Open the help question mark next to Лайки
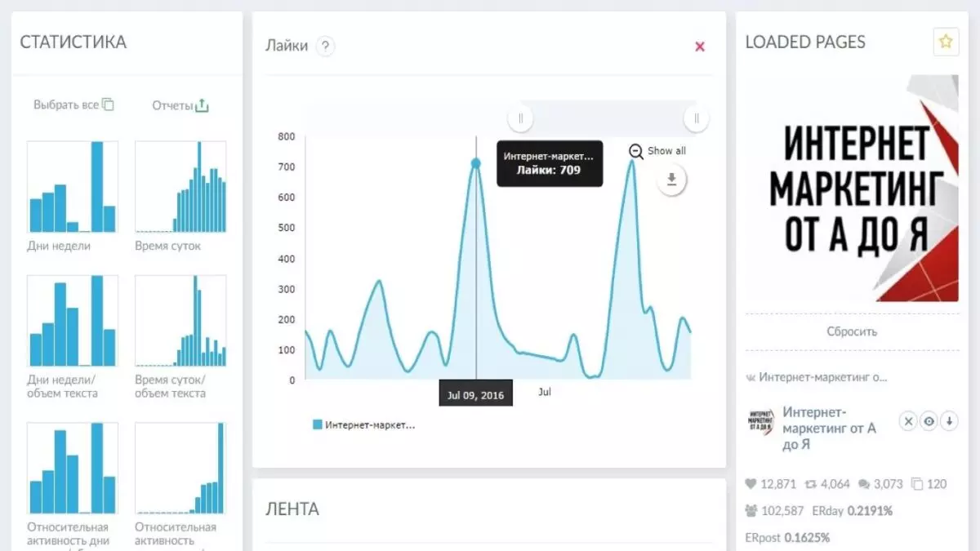 pyautogui.click(x=325, y=47)
